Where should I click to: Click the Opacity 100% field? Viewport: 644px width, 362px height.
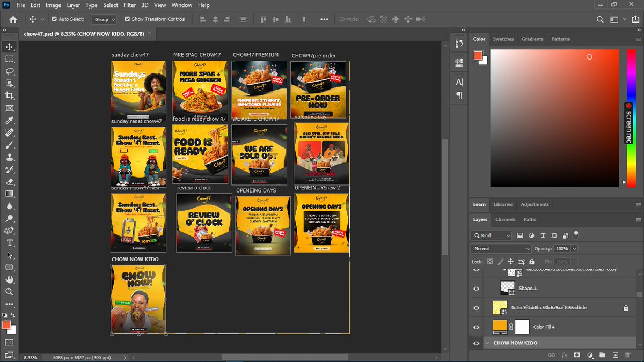[x=562, y=249]
